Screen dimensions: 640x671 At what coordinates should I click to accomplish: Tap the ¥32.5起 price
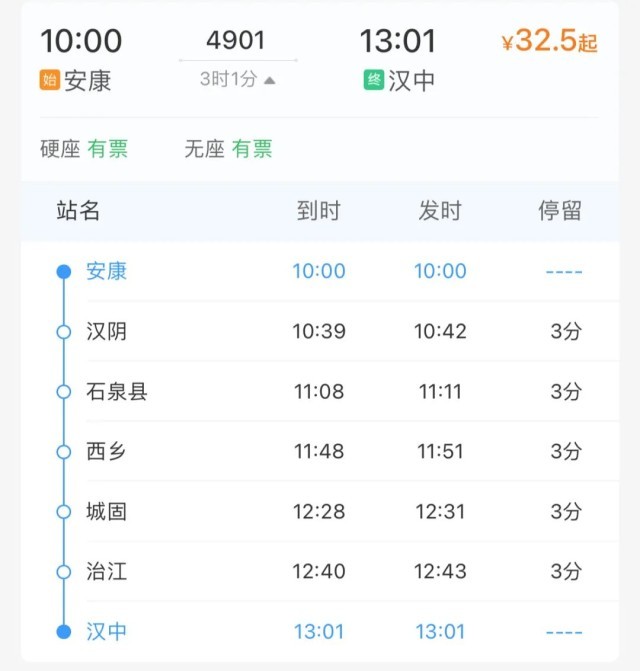pos(549,42)
